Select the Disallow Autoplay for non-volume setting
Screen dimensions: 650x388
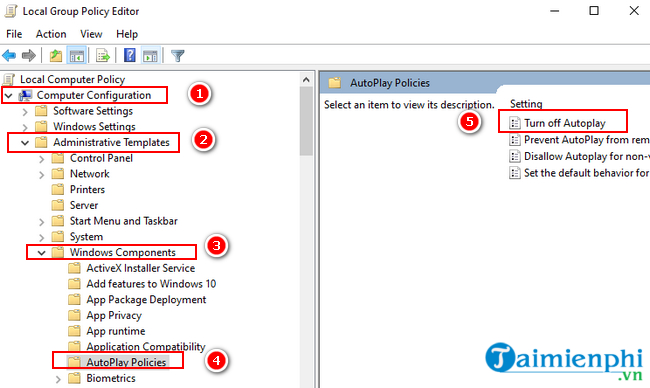(x=587, y=156)
